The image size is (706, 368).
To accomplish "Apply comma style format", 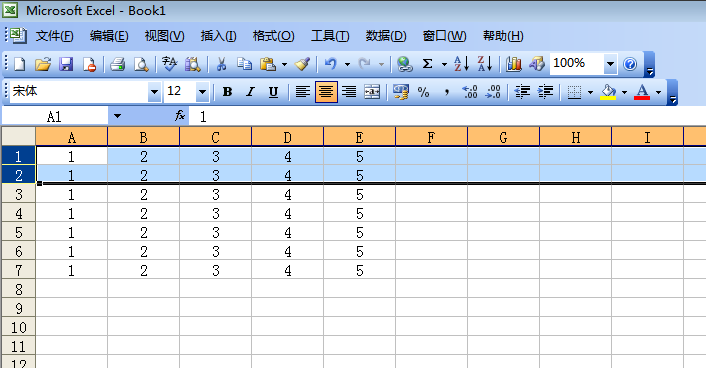I will click(447, 92).
